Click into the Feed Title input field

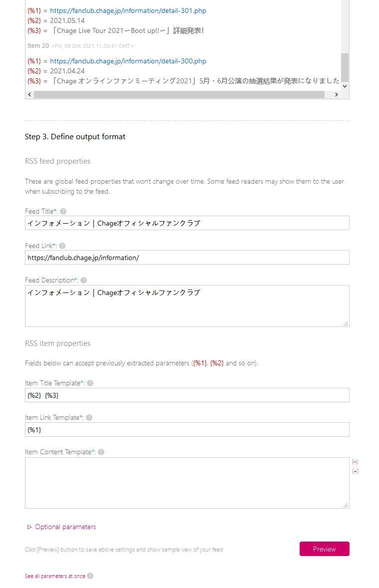pos(187,223)
